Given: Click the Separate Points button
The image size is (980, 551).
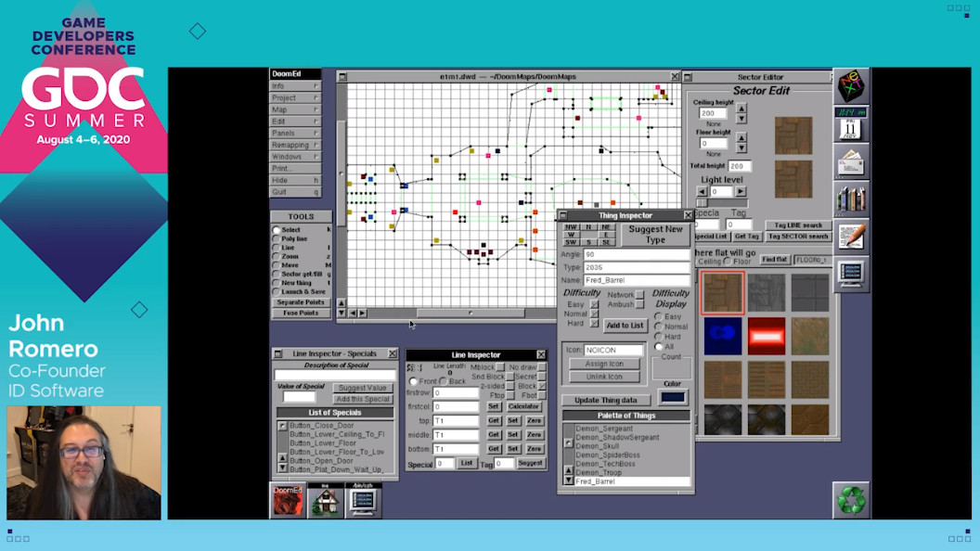Looking at the screenshot, I should 301,302.
